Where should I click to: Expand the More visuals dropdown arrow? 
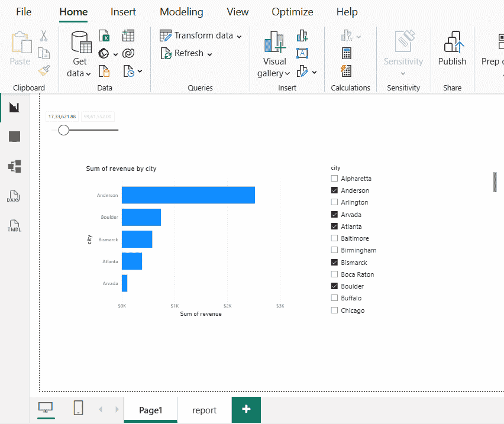pyautogui.click(x=314, y=72)
